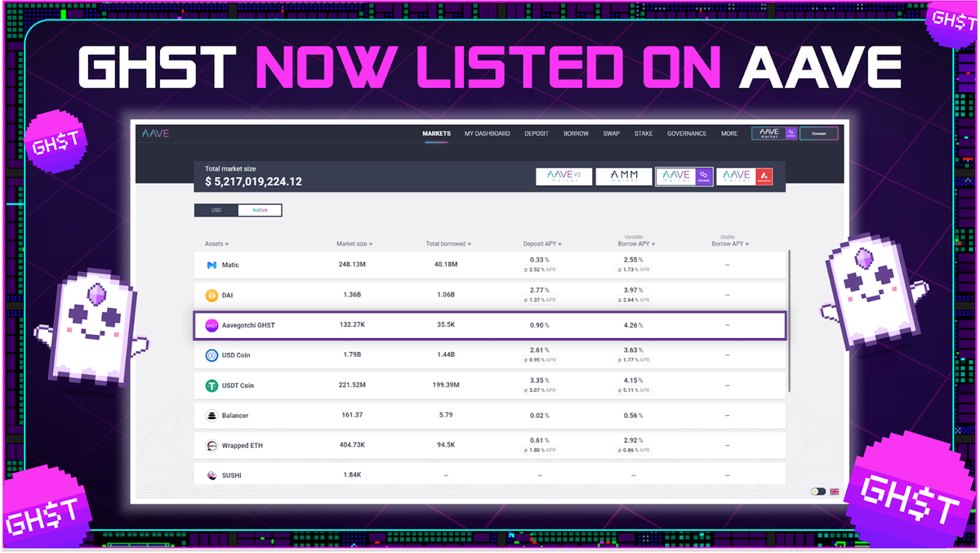This screenshot has width=980, height=553.
Task: Switch currency display to USD
Action: tap(216, 210)
